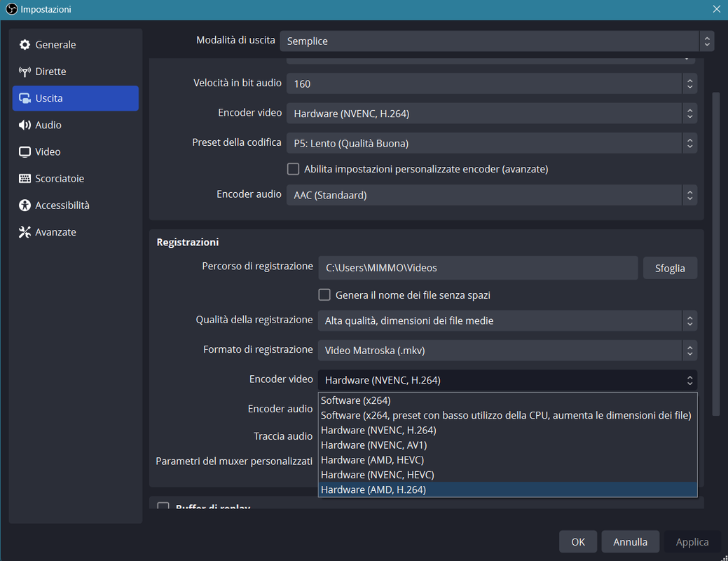Tick 'Genera il nome dei file senza spazi'
Screen dimensions: 728x561
tap(324, 295)
